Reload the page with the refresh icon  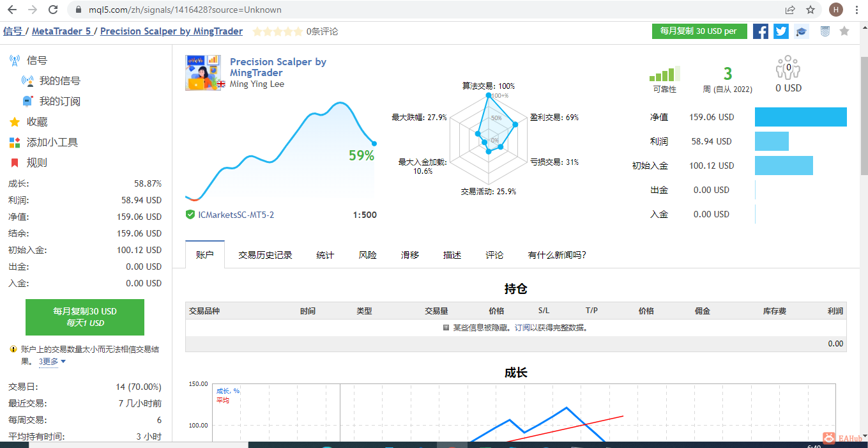tap(53, 10)
